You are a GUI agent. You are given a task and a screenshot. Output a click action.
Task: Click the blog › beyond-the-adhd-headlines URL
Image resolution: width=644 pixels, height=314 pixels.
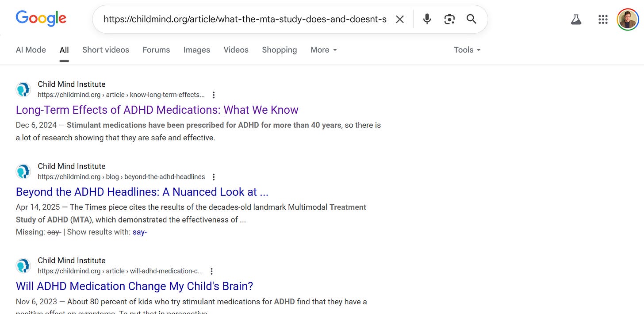[x=121, y=177]
